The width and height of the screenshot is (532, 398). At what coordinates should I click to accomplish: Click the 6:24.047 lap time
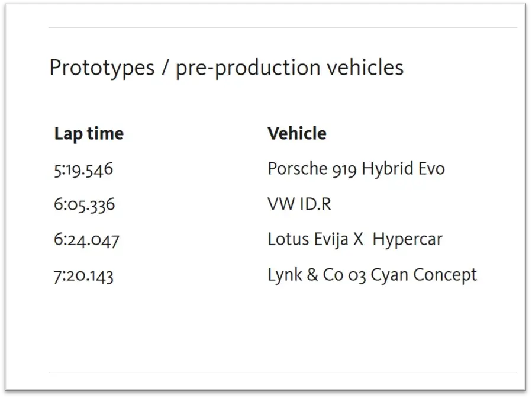coord(86,240)
